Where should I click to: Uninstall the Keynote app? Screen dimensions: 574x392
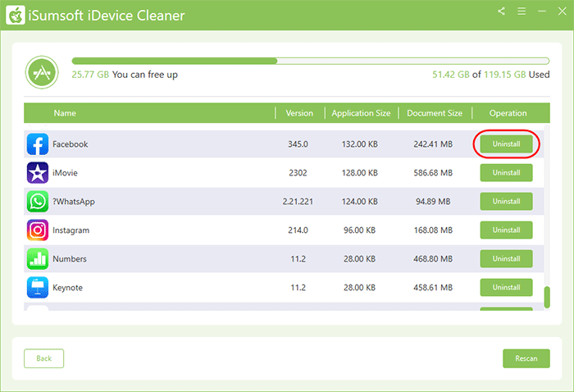click(506, 287)
